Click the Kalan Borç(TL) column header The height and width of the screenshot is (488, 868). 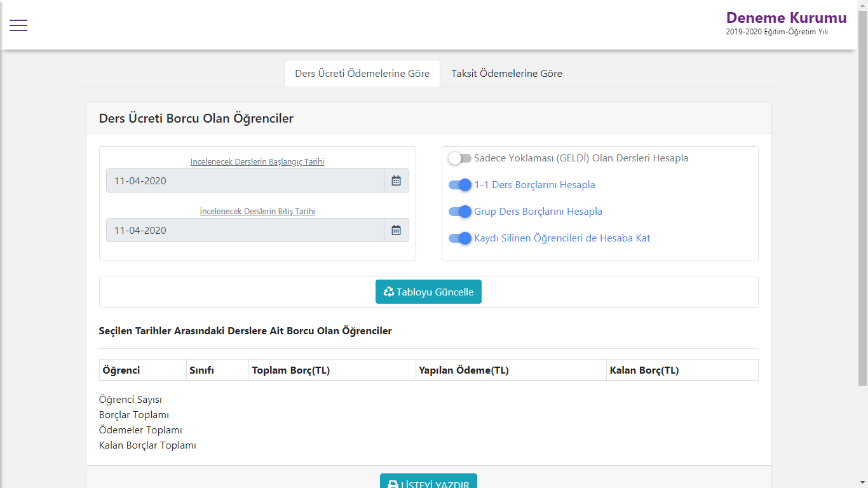point(682,370)
